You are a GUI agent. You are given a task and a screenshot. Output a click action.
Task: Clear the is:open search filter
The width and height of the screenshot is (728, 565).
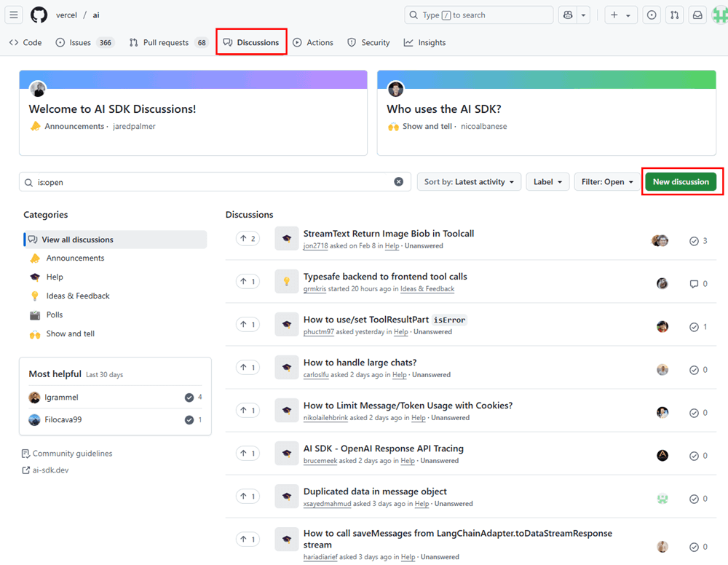pos(399,182)
